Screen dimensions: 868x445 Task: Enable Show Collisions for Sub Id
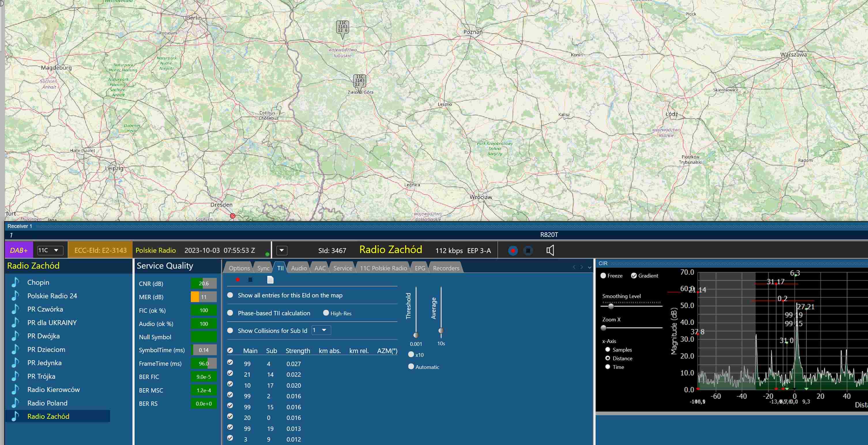click(230, 331)
